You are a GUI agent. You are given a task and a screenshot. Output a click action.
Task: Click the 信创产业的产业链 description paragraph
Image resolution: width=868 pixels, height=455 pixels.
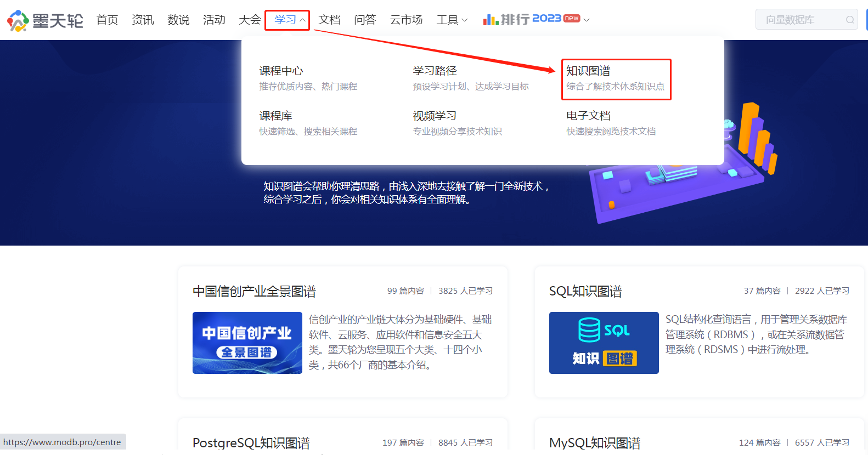pos(401,342)
